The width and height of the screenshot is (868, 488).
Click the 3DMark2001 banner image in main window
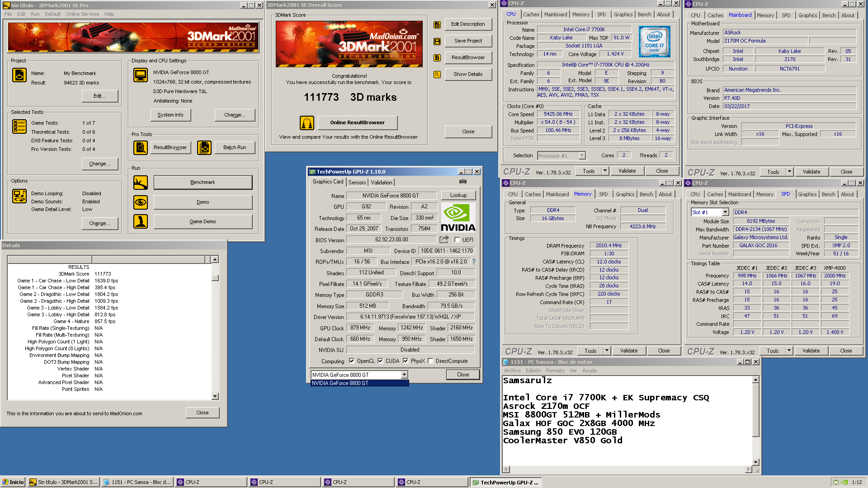133,37
